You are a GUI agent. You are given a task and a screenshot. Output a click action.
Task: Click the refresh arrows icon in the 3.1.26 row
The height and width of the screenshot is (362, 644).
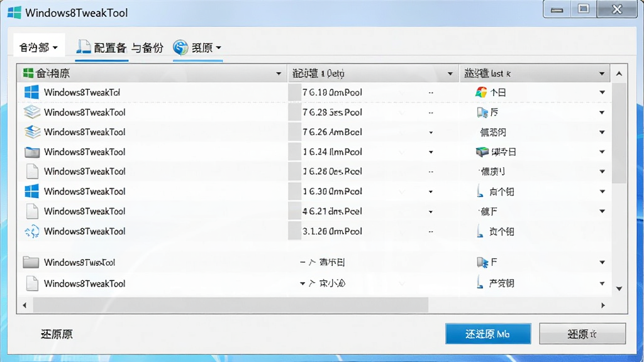(x=31, y=231)
